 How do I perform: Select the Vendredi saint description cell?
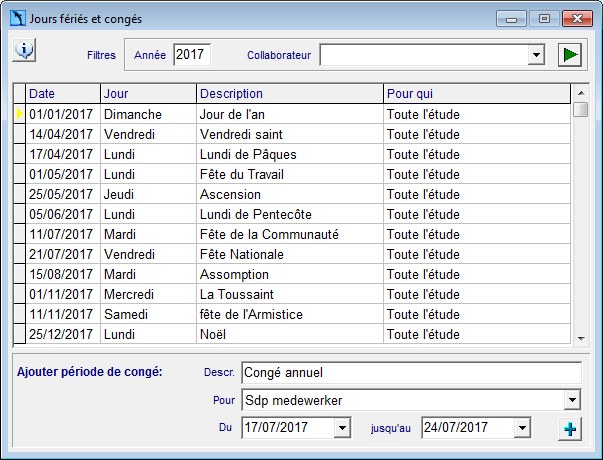[290, 134]
